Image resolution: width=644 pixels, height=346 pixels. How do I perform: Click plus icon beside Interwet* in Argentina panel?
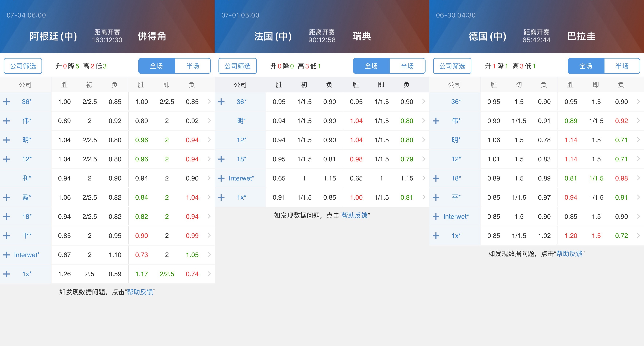pyautogui.click(x=7, y=255)
